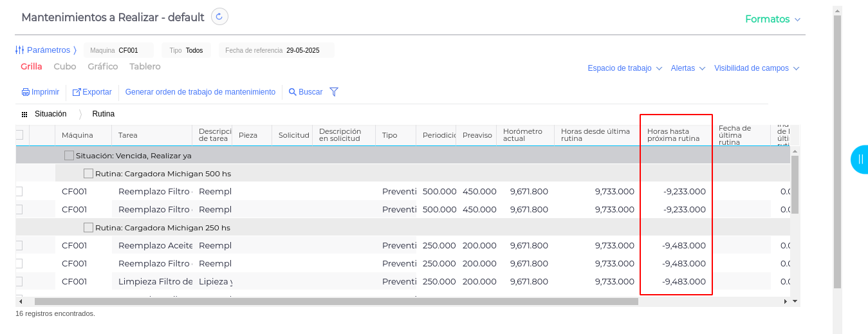
Task: Click the Parámetros sliders icon
Action: tap(19, 50)
